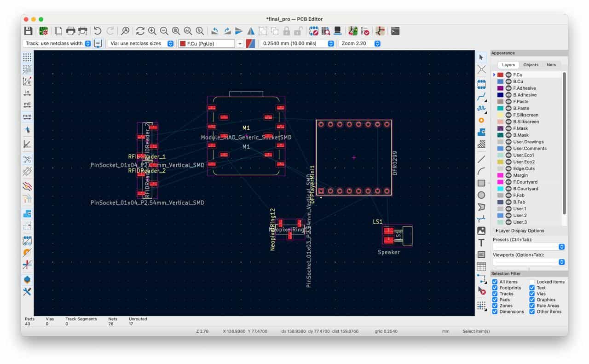Switch to the Layers tab

pyautogui.click(x=508, y=65)
